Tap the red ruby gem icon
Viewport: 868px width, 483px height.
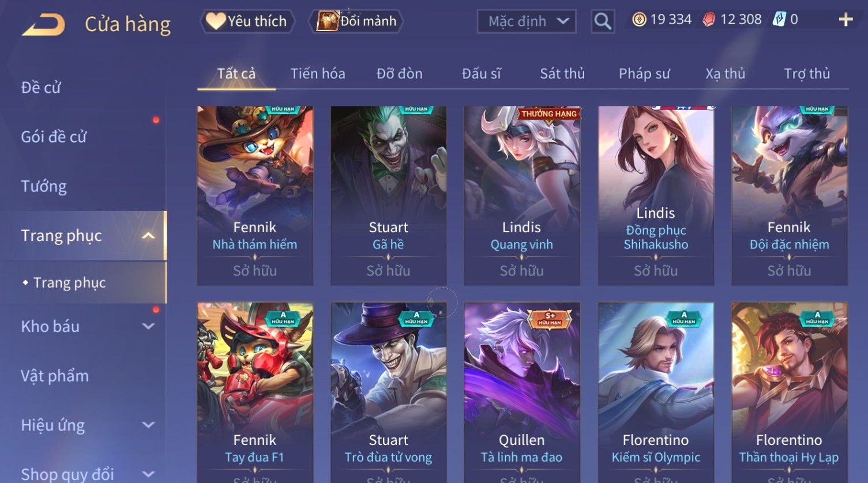(x=709, y=20)
